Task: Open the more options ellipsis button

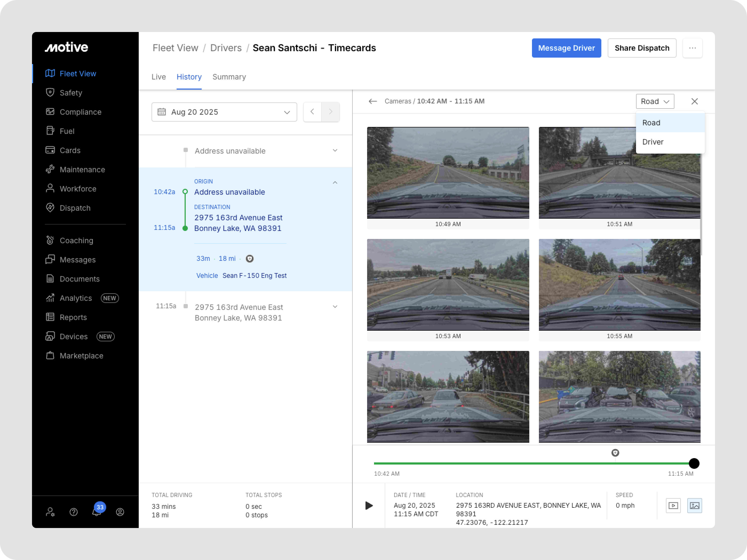Action: 692,48
